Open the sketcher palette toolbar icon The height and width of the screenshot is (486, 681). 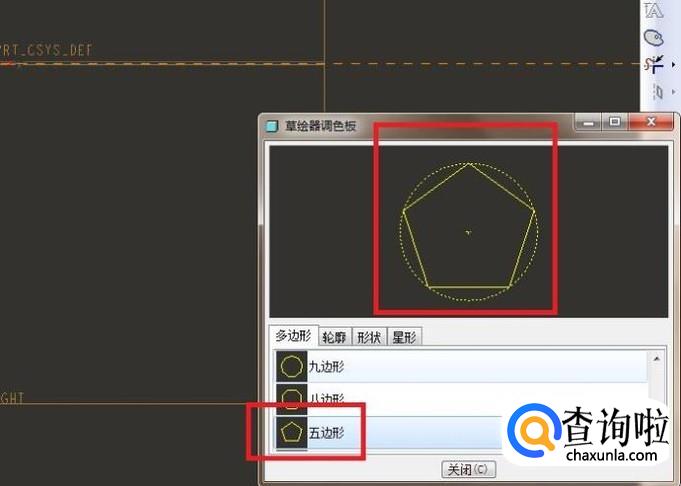point(654,38)
